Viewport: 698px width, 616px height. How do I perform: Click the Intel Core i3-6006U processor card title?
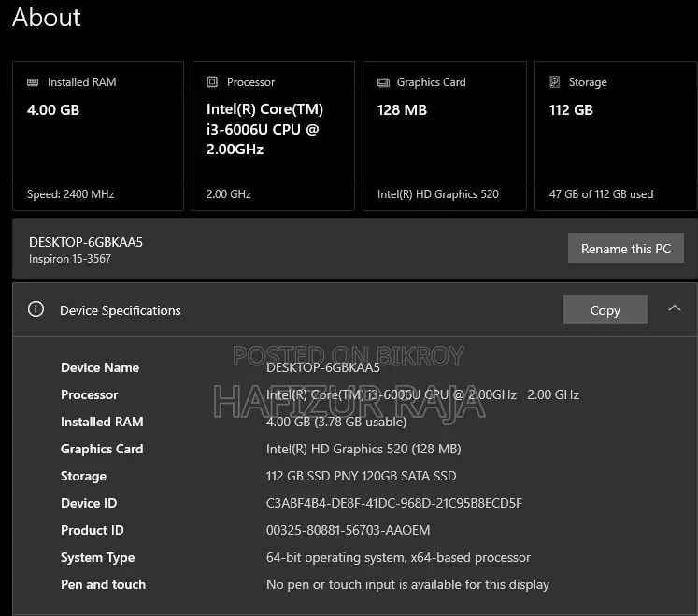coord(264,129)
